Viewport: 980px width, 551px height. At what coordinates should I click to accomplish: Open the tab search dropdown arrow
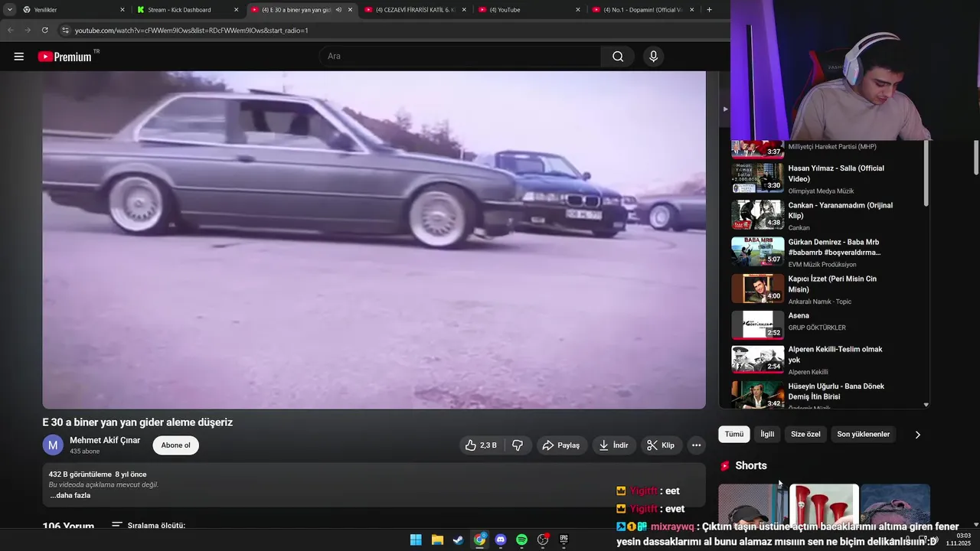click(x=10, y=10)
